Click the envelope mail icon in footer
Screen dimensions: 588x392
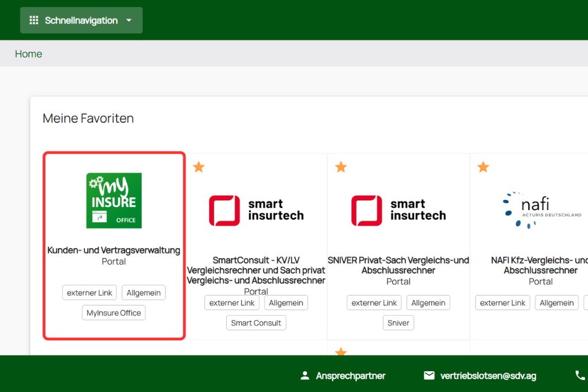click(x=429, y=376)
